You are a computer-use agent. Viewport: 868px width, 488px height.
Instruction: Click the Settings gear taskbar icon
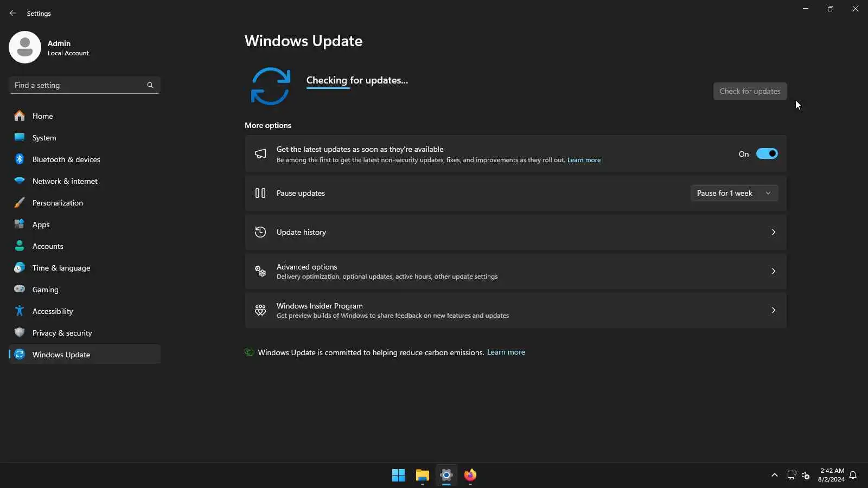[x=446, y=475]
